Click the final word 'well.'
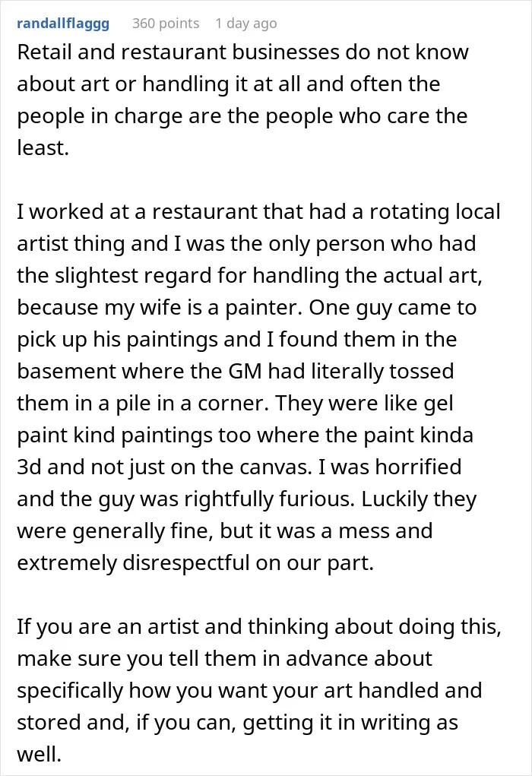Viewport: 532px width, 776px height. point(39,754)
